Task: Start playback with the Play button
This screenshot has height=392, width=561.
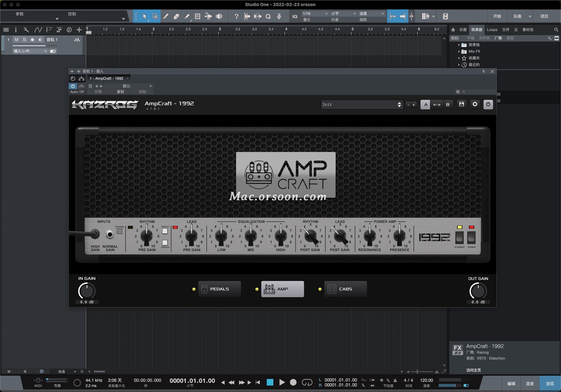Action: pos(282,382)
